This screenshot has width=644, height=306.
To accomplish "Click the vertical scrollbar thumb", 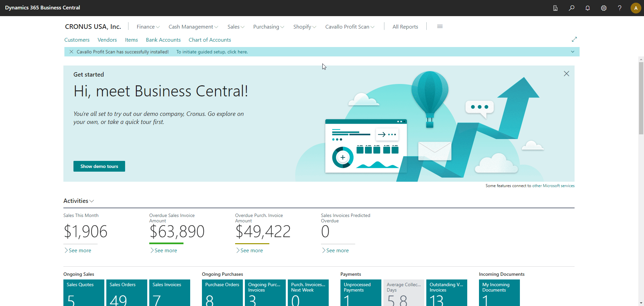I will pos(641,97).
